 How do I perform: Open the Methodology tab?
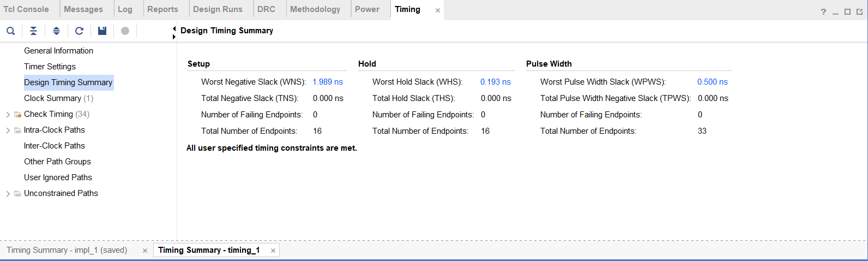315,9
